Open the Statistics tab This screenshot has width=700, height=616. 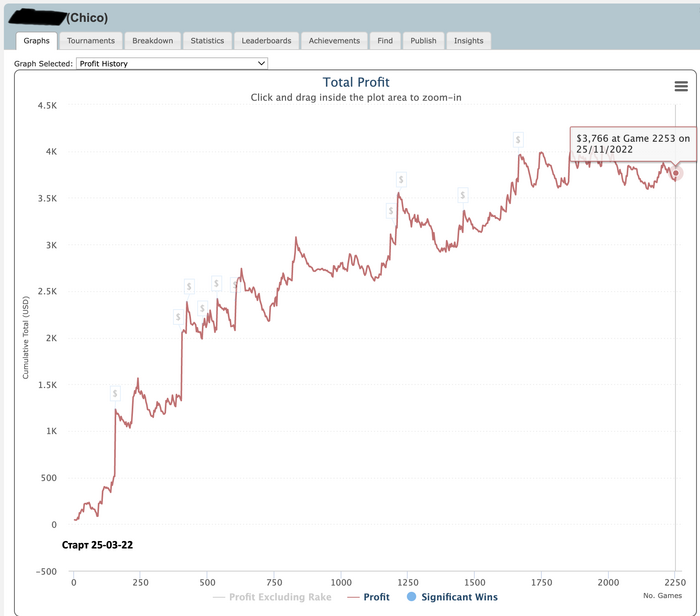pyautogui.click(x=207, y=41)
